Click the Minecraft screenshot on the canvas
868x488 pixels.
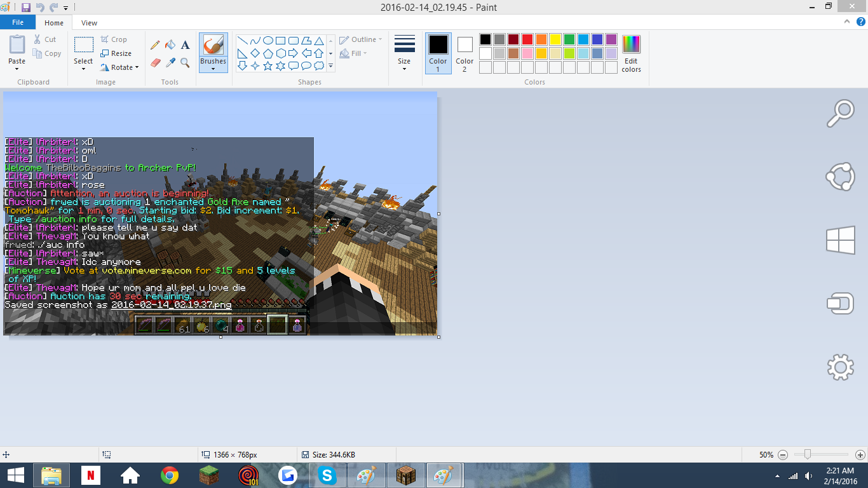coord(220,213)
